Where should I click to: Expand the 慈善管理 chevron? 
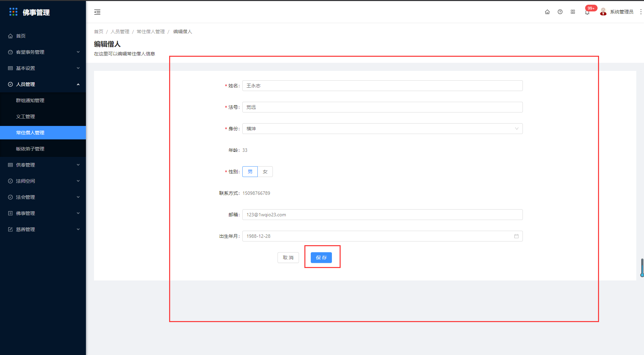point(78,229)
